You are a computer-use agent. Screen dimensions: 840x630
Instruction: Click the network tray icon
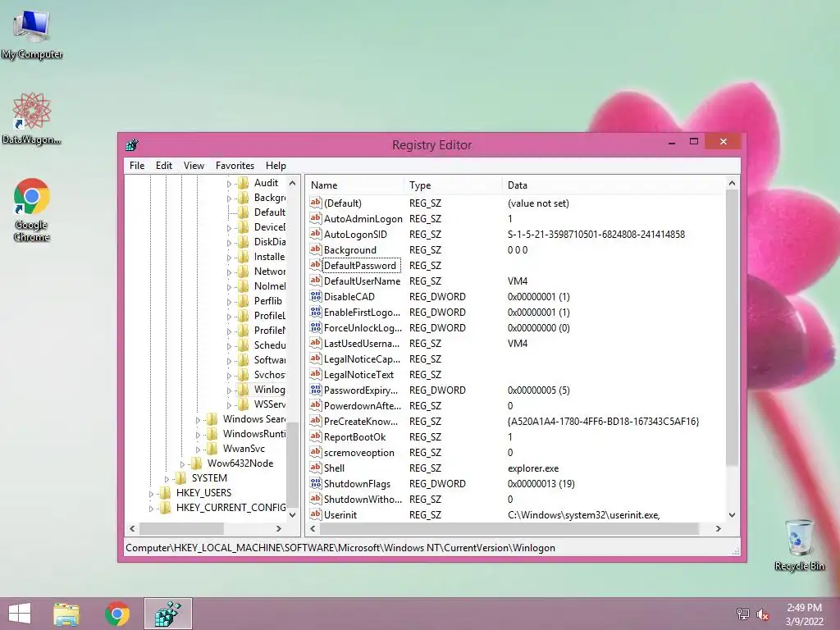(x=742, y=614)
